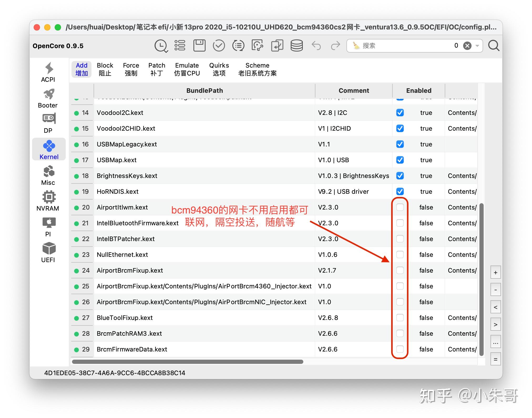Open the search field dropdown arrow
Image resolution: width=532 pixels, height=418 pixels.
pyautogui.click(x=477, y=45)
